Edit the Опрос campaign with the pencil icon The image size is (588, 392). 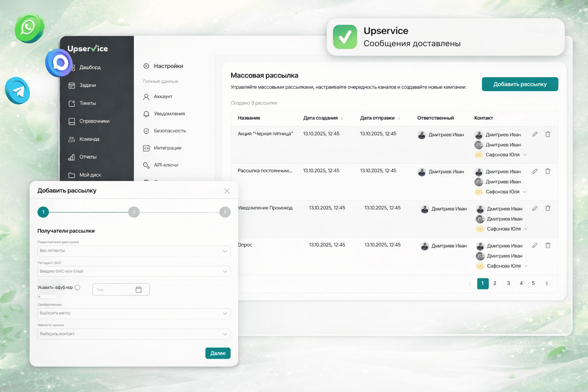(x=535, y=245)
